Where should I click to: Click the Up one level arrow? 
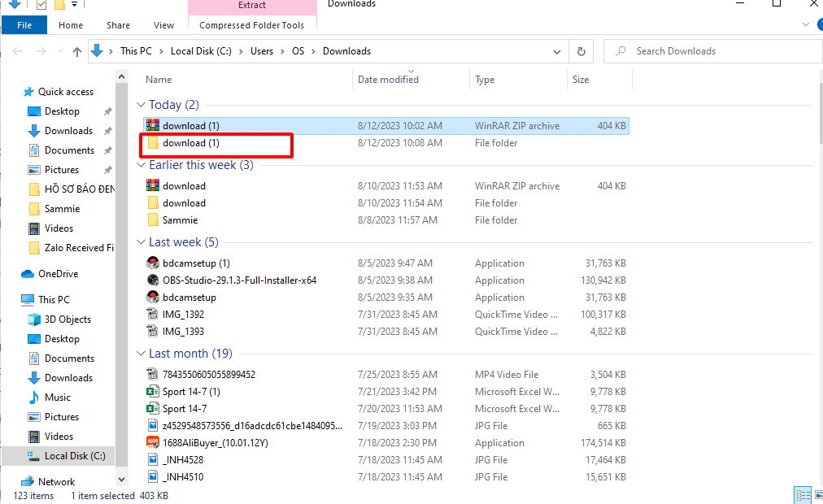click(x=77, y=51)
